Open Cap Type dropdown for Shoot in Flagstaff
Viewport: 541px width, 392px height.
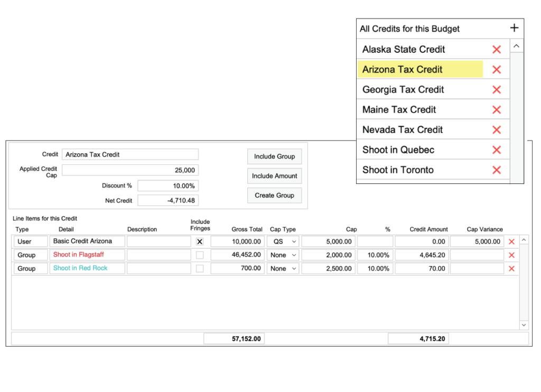click(283, 255)
